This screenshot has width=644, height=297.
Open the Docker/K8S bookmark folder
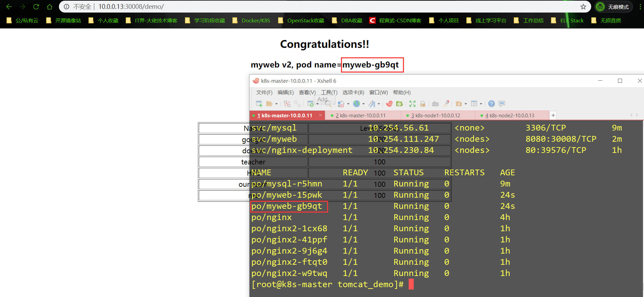click(251, 20)
